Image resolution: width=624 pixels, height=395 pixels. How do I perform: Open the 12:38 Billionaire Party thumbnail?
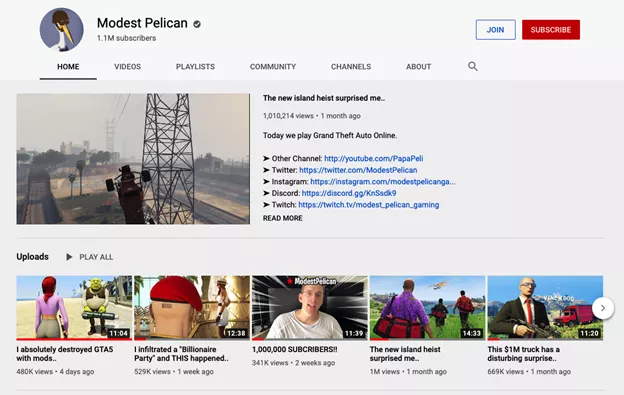[x=192, y=308]
